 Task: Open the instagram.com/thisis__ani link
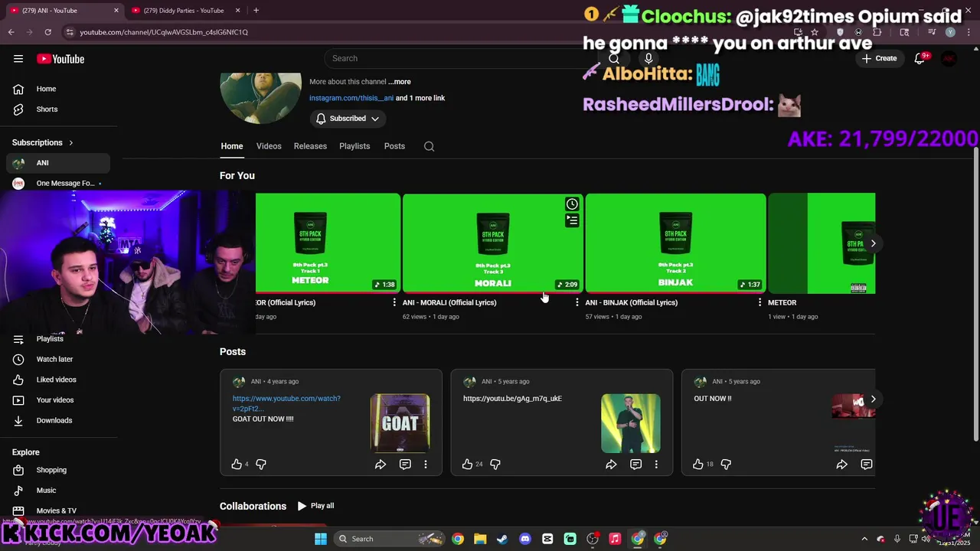click(x=351, y=98)
